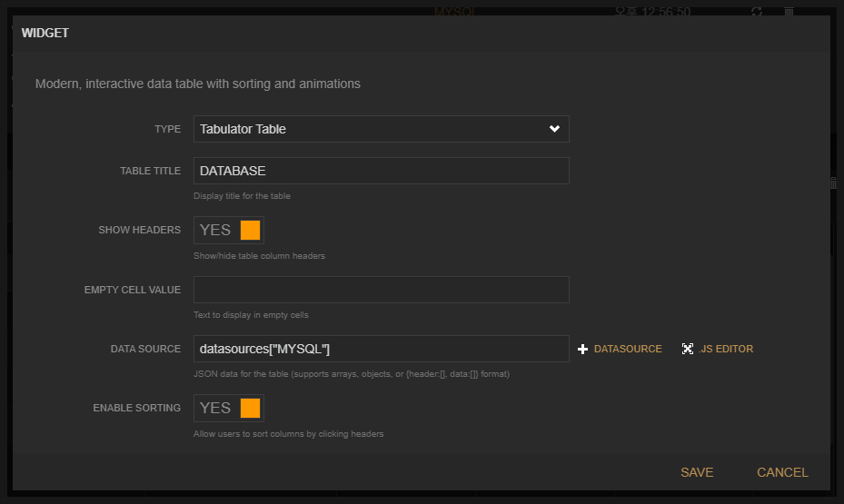This screenshot has width=844, height=504.
Task: Open the .JS EDITOR link
Action: coord(726,349)
